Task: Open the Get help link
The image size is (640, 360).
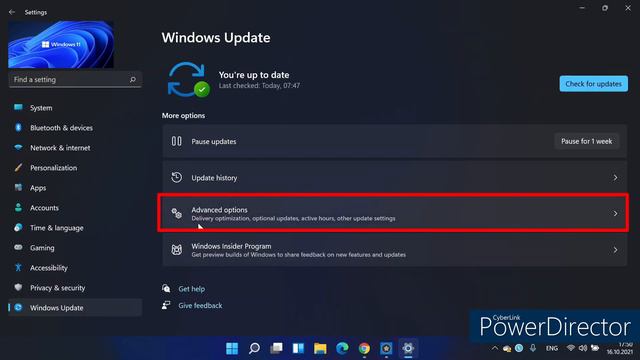Action: click(191, 289)
